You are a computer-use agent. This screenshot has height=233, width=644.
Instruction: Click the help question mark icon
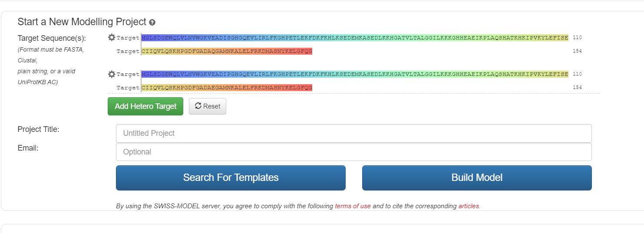tap(152, 22)
